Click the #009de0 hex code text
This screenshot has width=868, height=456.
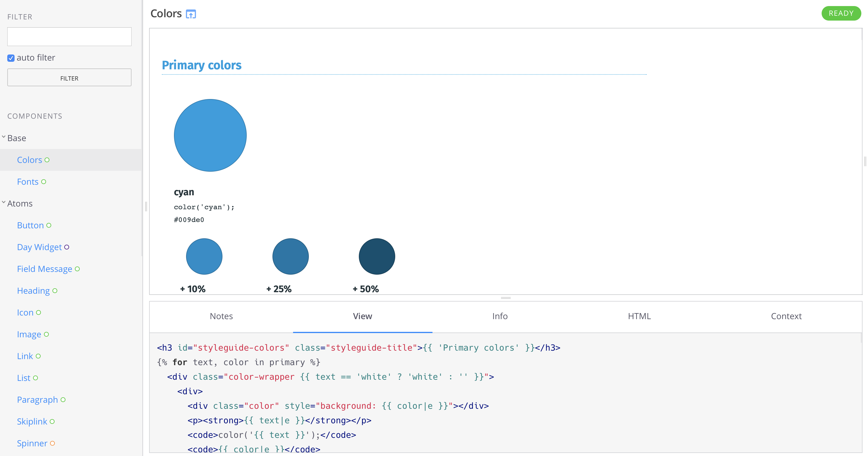[189, 220]
